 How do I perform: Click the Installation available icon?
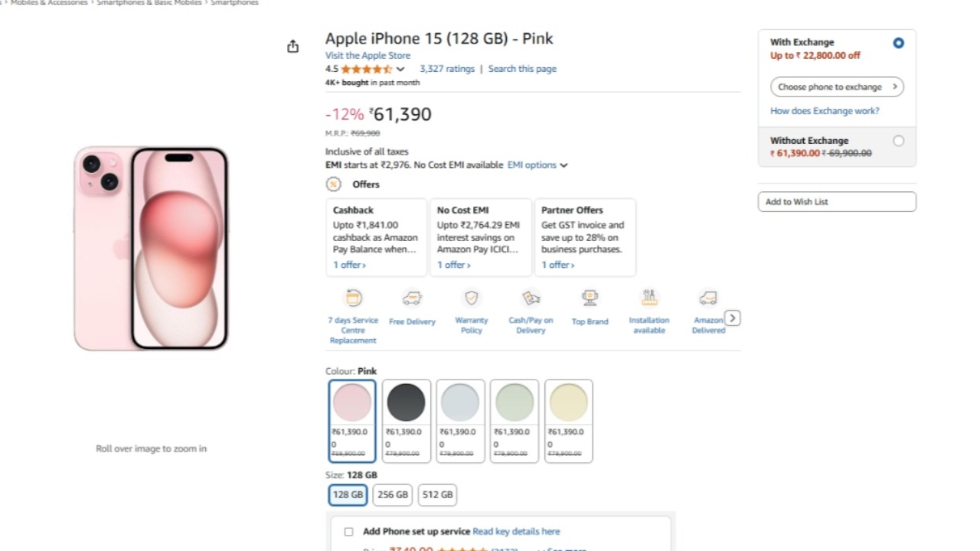649,298
